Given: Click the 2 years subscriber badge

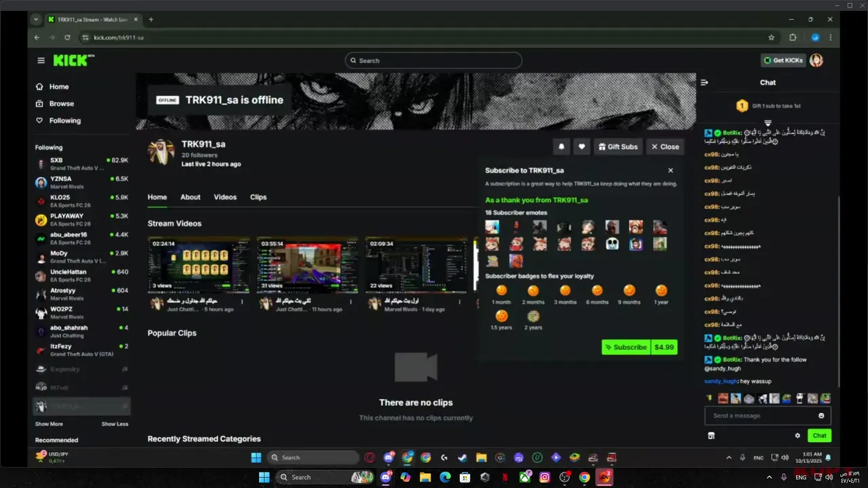Looking at the screenshot, I should point(534,317).
